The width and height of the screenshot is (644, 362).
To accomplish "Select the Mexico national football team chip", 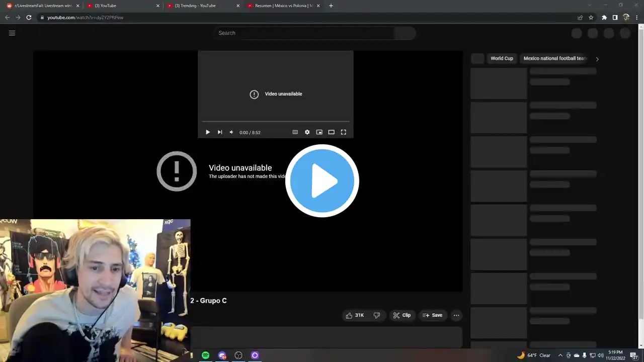I will 555,58.
